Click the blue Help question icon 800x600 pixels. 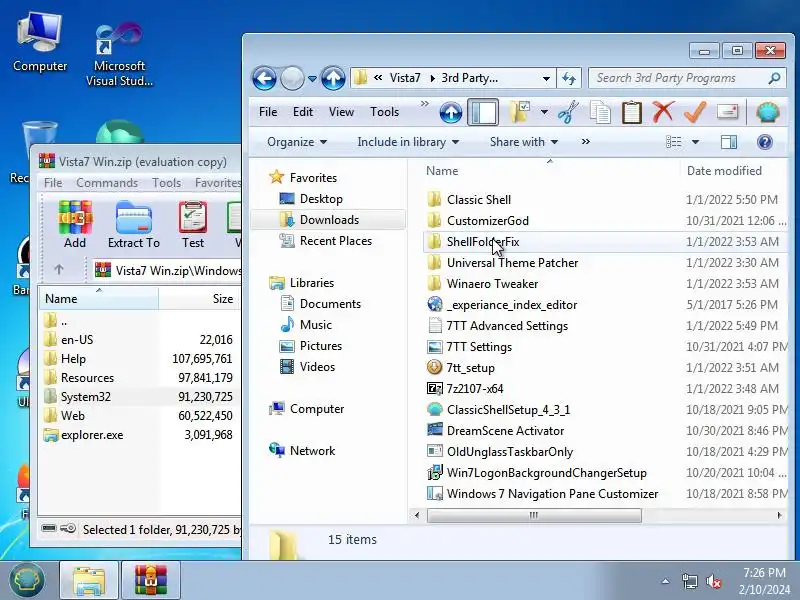point(764,142)
